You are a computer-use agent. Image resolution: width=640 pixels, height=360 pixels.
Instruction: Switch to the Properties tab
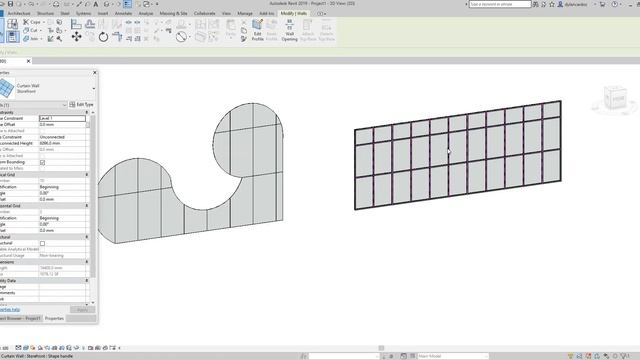(x=54, y=318)
